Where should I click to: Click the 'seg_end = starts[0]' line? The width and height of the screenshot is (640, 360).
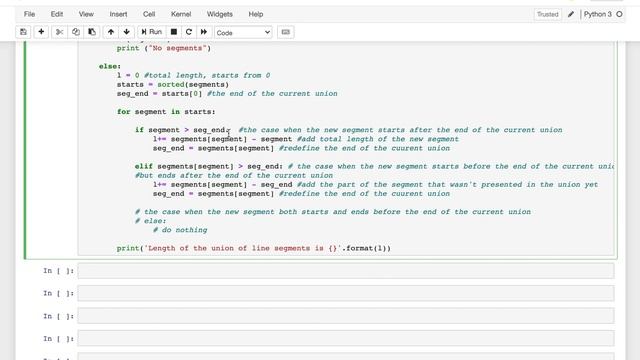pos(160,93)
